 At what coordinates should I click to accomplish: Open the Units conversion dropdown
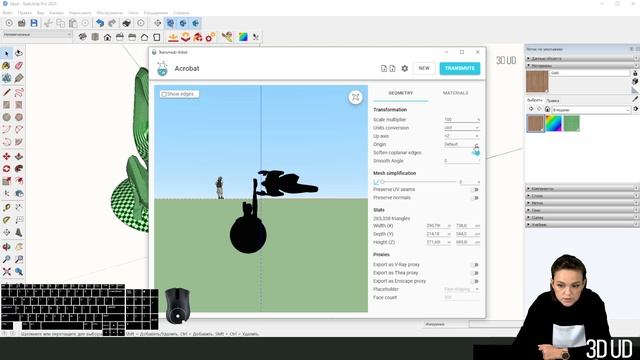click(x=462, y=128)
